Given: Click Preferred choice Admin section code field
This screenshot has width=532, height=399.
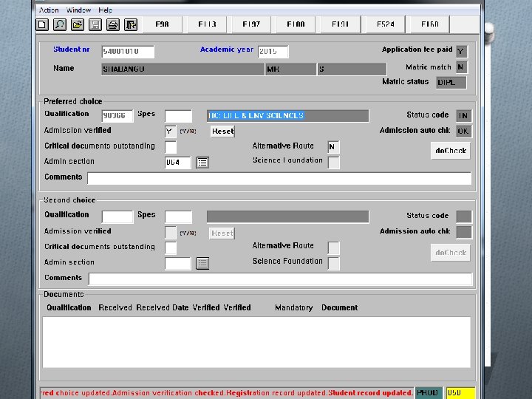Looking at the screenshot, I should [178, 163].
